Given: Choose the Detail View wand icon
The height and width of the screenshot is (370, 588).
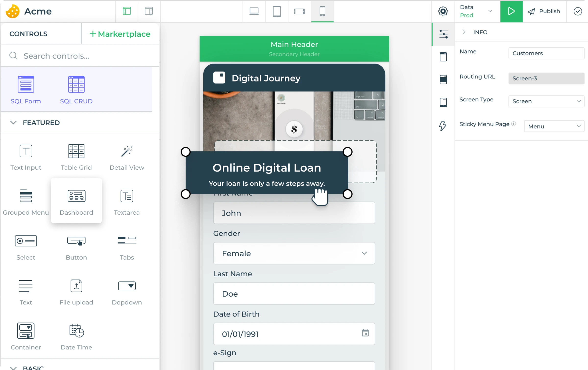Looking at the screenshot, I should (127, 151).
